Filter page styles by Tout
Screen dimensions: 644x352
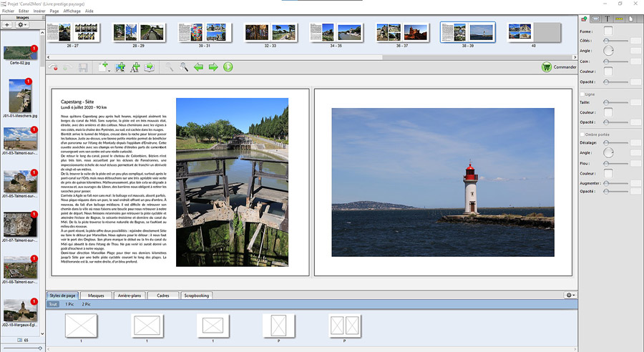pyautogui.click(x=53, y=304)
